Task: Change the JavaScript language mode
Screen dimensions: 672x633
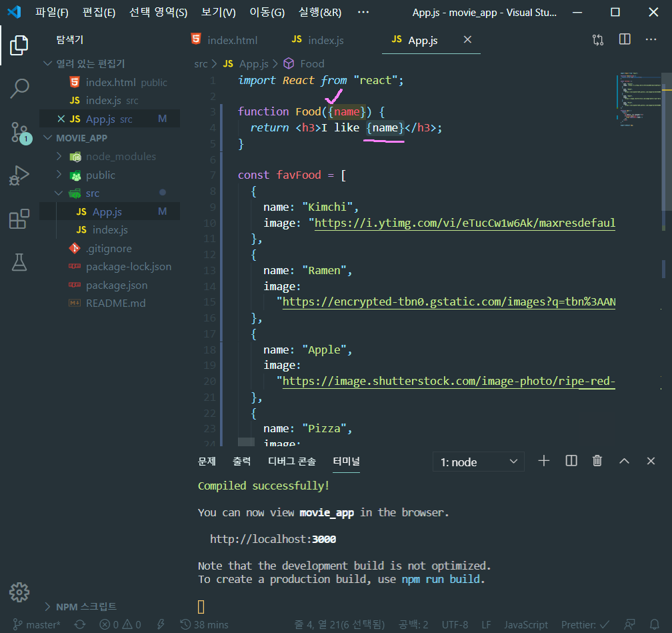Action: pos(526,625)
